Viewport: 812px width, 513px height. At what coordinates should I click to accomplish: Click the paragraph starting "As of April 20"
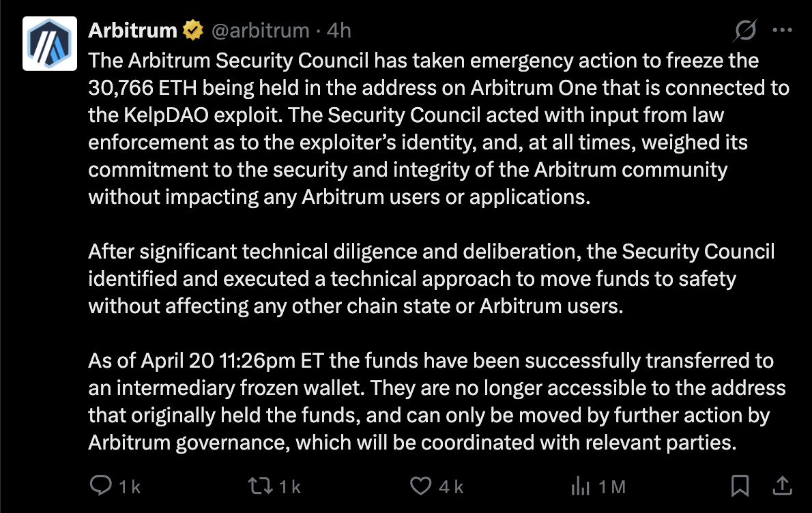pos(437,401)
